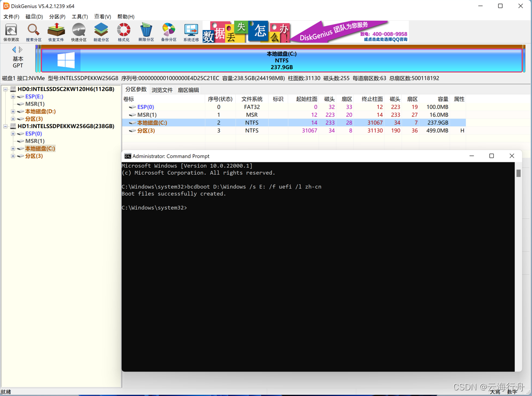Switch to the 浏览文件 tab
Viewport: 532px width, 396px height.
point(162,90)
